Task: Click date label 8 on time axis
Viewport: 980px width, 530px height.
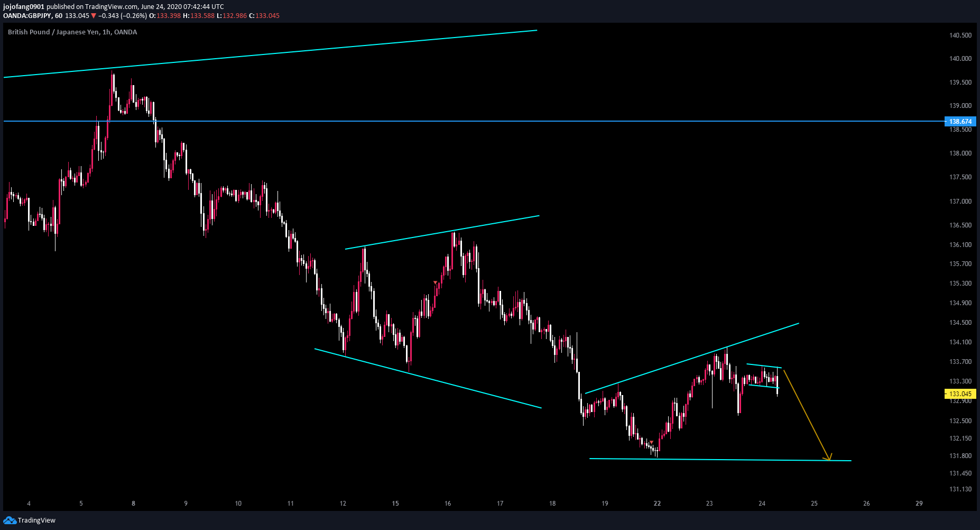Action: click(x=133, y=504)
